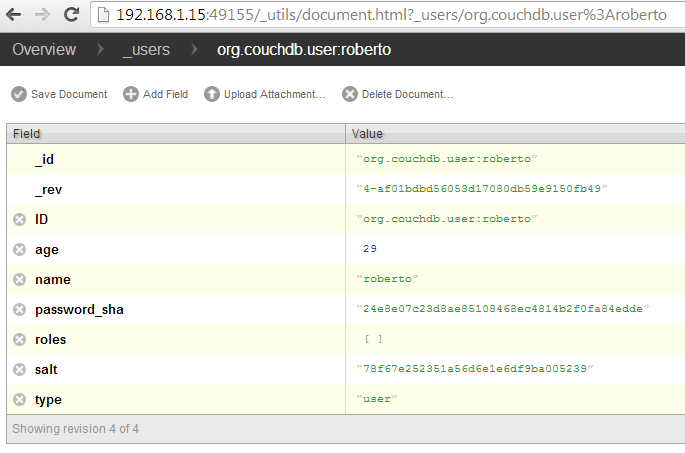Image resolution: width=685 pixels, height=453 pixels.
Task: Delete the salt field using its X icon
Action: point(20,370)
